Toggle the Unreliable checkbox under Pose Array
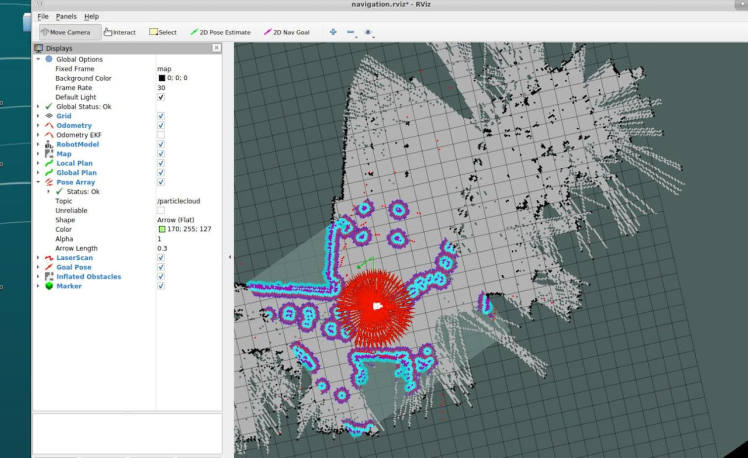 point(161,211)
